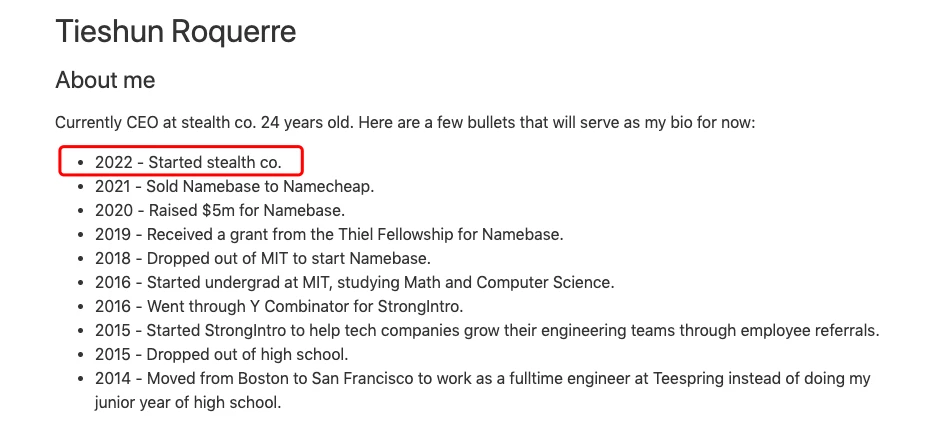This screenshot has width=927, height=430.
Task: Click the "About me" heading
Action: tap(105, 79)
